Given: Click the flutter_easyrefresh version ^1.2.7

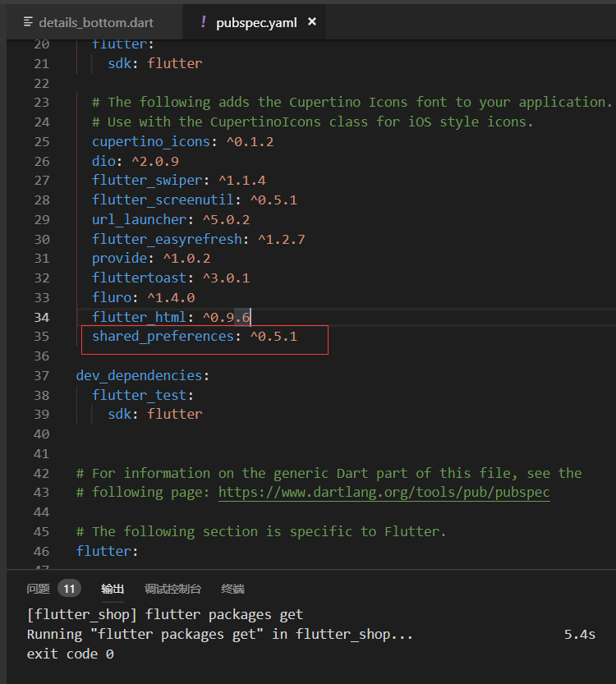Looking at the screenshot, I should tap(282, 239).
